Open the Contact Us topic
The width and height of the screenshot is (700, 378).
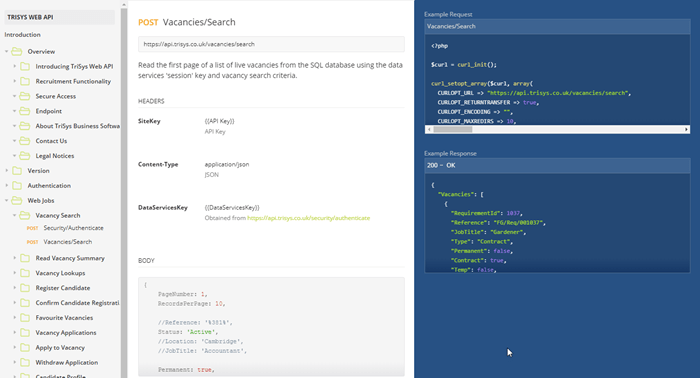click(x=51, y=141)
